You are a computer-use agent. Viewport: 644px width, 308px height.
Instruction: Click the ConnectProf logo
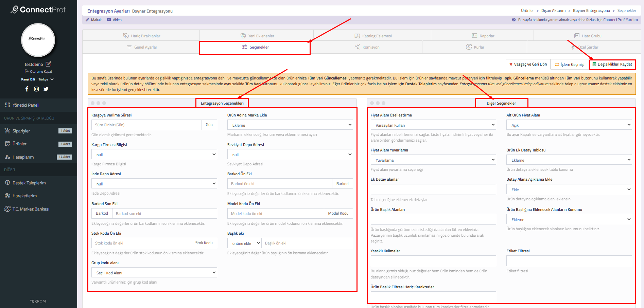pyautogui.click(x=38, y=10)
